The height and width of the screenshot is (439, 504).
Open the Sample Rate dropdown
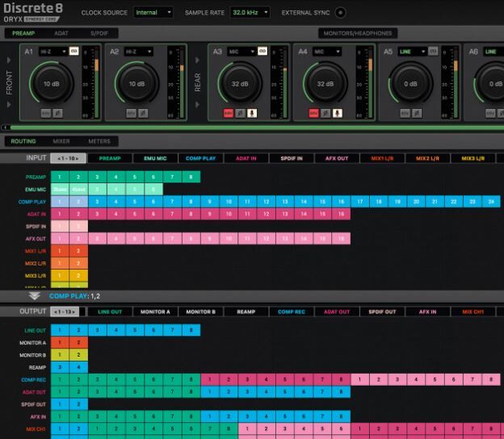coord(250,13)
